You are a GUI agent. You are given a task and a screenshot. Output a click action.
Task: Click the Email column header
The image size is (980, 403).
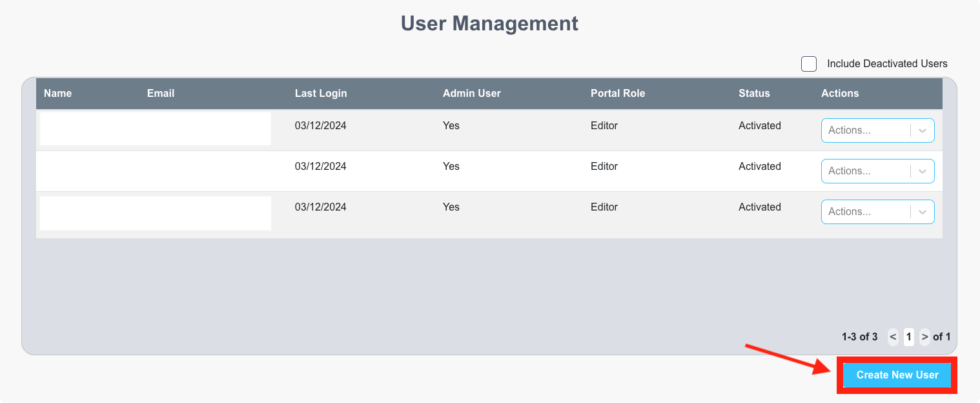click(x=160, y=93)
